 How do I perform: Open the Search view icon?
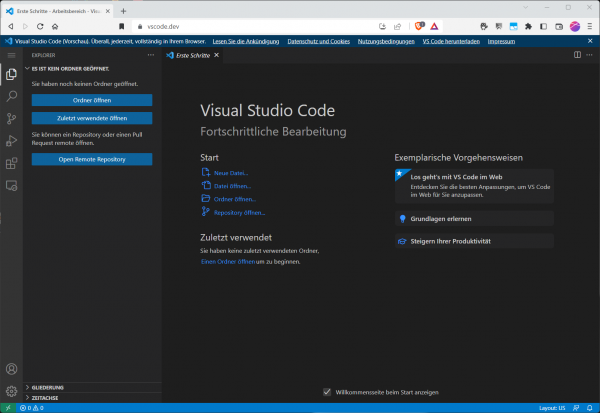coord(11,96)
